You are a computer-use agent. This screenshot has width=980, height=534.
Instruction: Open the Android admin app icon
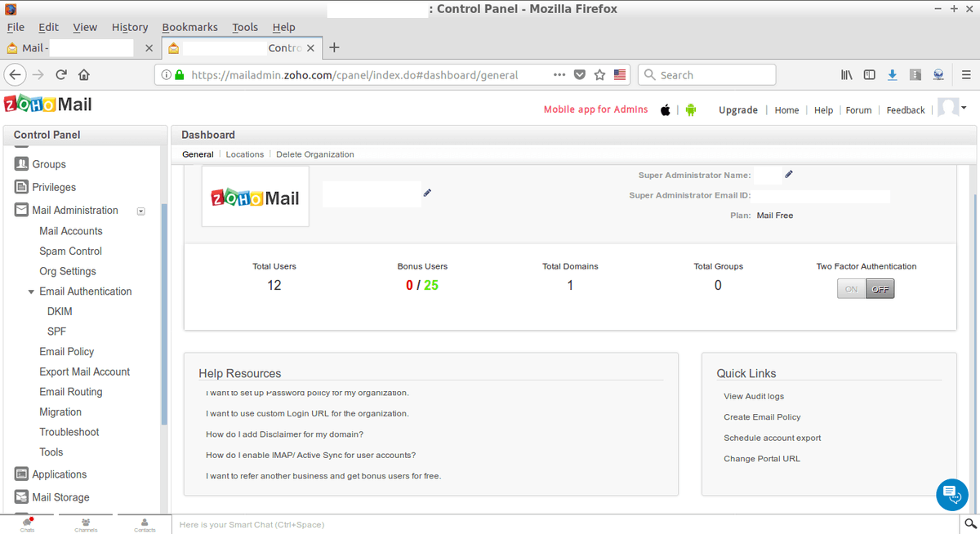691,110
